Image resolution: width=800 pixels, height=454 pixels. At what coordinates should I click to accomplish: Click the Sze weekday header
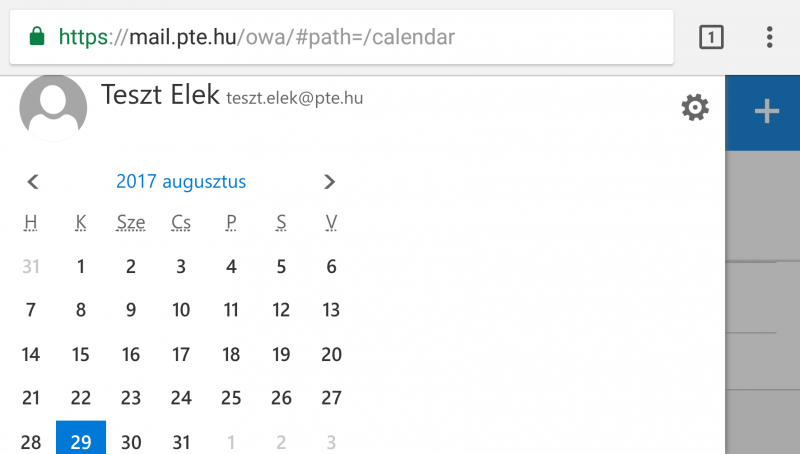click(x=131, y=222)
